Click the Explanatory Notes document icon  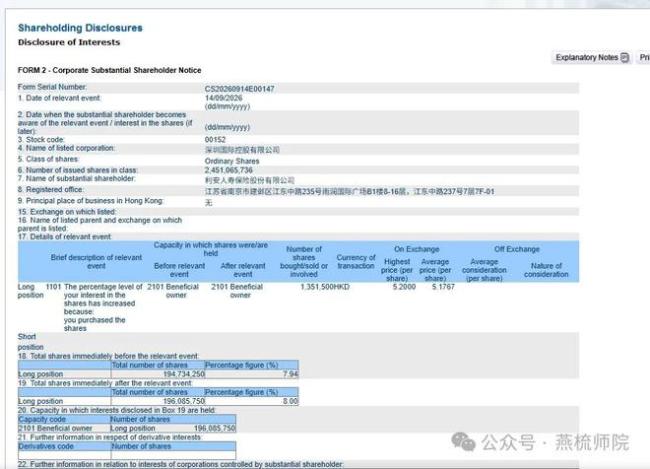625,58
